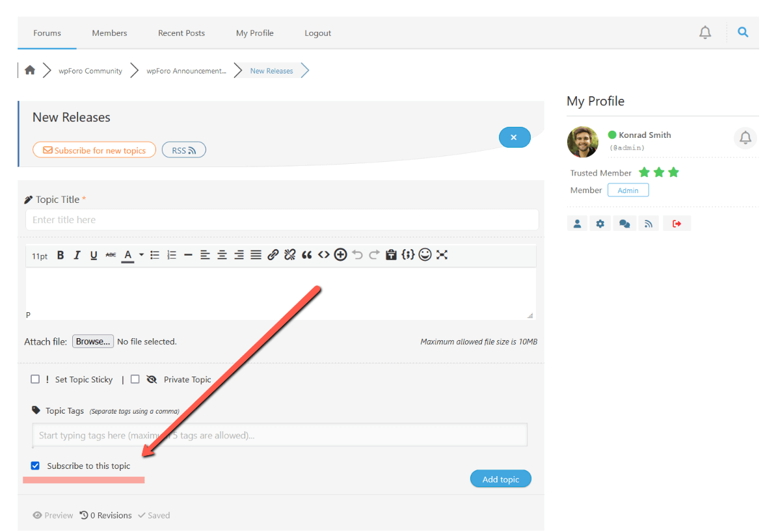Image resolution: width=776 pixels, height=532 pixels.
Task: Open the insert plus menu in the toolbar
Action: coord(340,255)
